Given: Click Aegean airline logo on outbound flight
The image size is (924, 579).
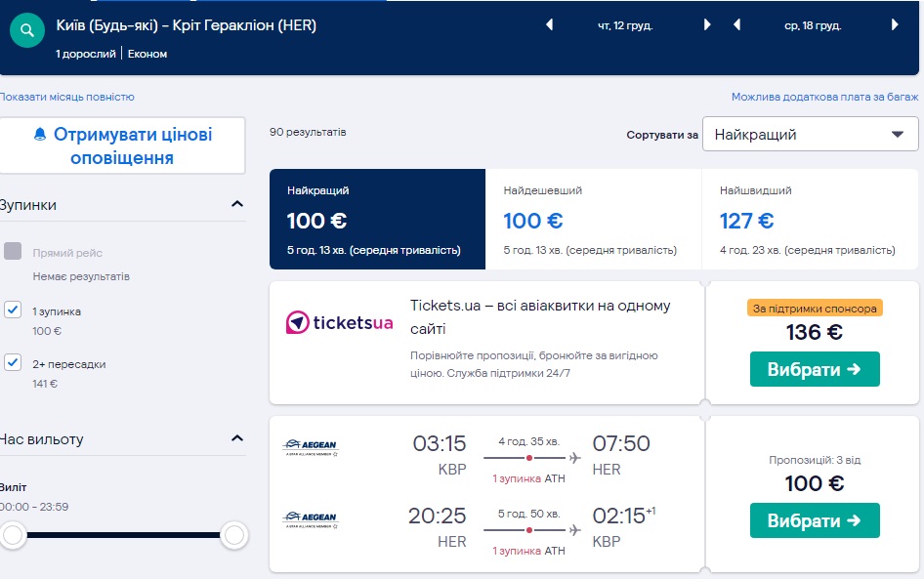Looking at the screenshot, I should [310, 447].
